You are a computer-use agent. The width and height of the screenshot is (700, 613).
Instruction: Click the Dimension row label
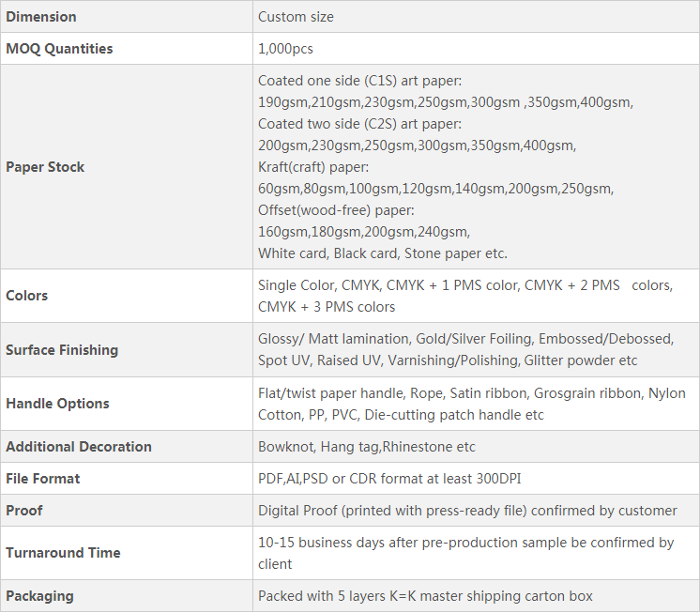(41, 17)
